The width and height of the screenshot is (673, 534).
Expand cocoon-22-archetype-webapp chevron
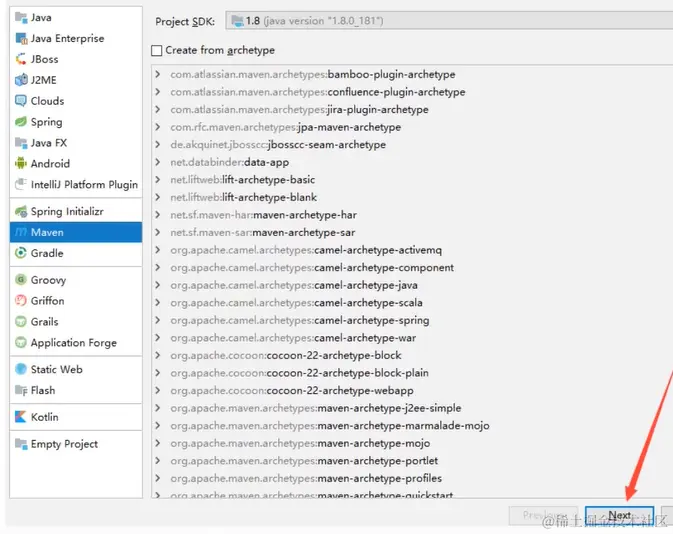tap(158, 390)
